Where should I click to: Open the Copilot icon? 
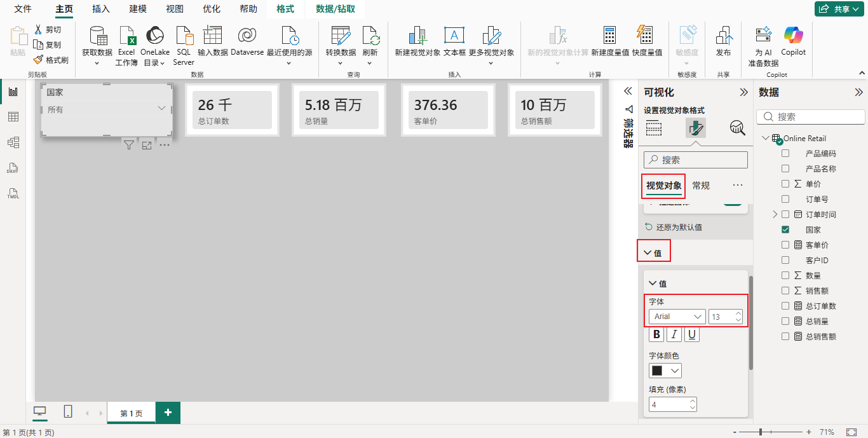point(793,36)
